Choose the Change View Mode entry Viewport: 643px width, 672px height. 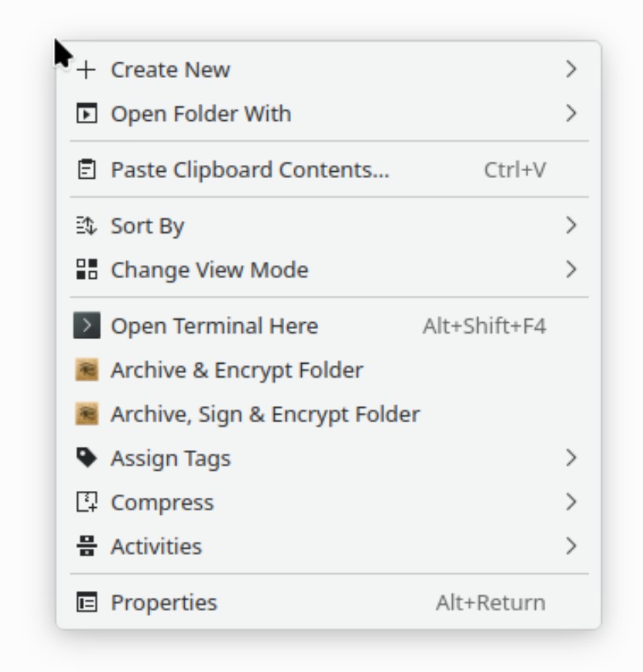(209, 270)
